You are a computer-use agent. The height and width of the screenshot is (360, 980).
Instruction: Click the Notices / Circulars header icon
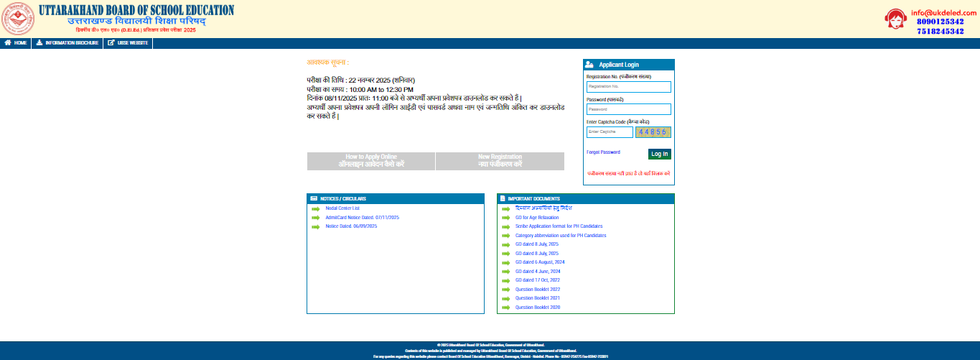314,198
